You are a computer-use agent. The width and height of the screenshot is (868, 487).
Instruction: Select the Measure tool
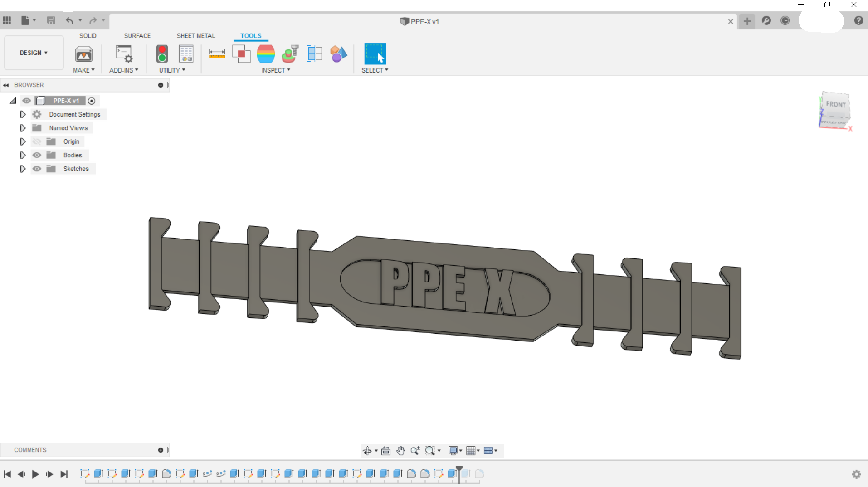click(x=217, y=54)
